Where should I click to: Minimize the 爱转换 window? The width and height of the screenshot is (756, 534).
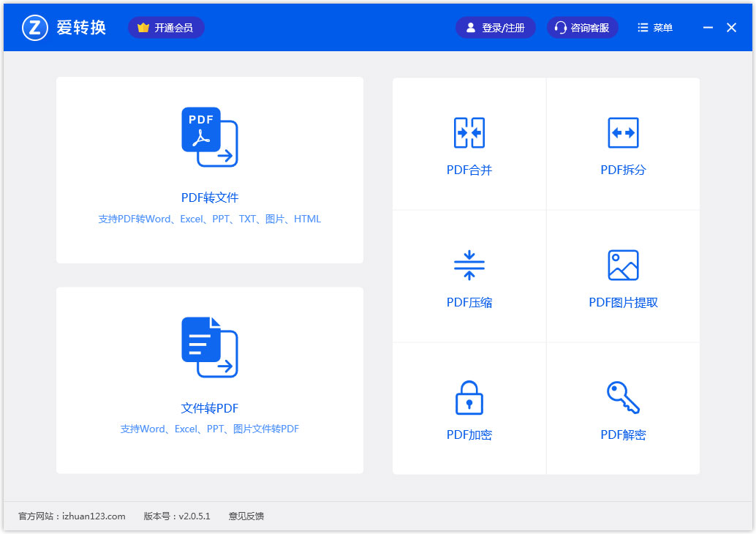pyautogui.click(x=708, y=28)
